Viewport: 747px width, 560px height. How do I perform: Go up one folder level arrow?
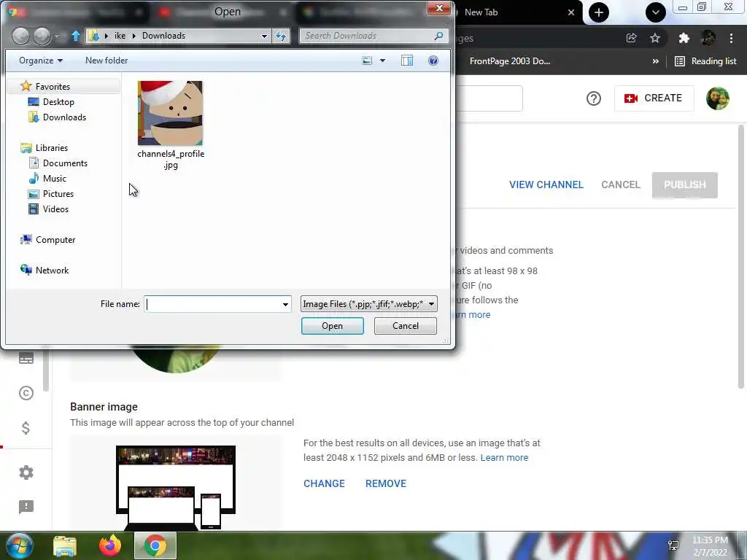pyautogui.click(x=75, y=36)
